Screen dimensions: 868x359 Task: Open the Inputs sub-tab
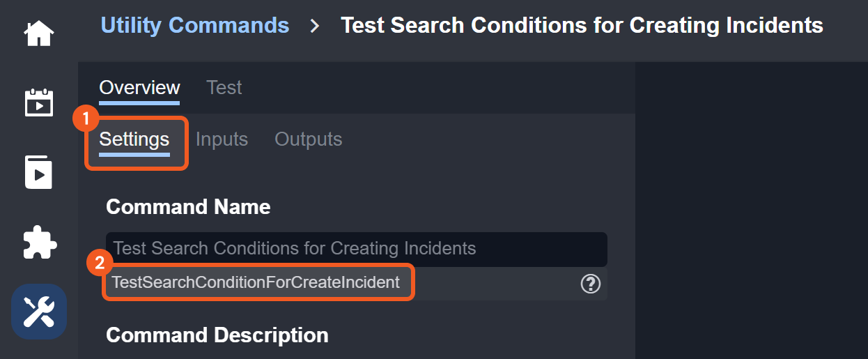coord(222,139)
